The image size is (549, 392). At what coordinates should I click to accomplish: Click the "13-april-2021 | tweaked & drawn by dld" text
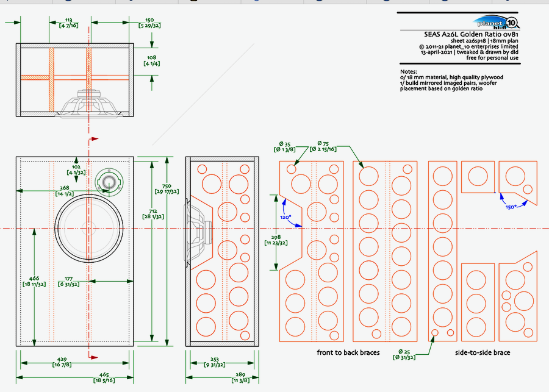tap(470, 52)
